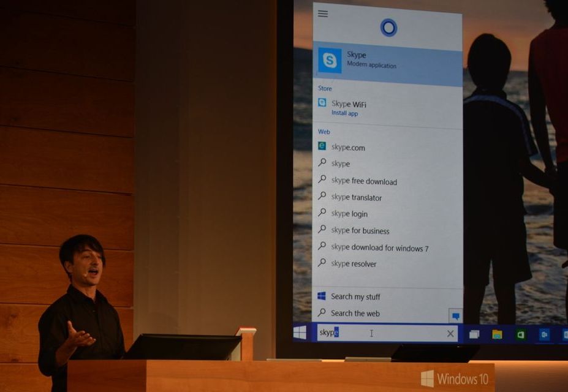Click the Web section heading
The height and width of the screenshot is (392, 568).
click(x=324, y=132)
